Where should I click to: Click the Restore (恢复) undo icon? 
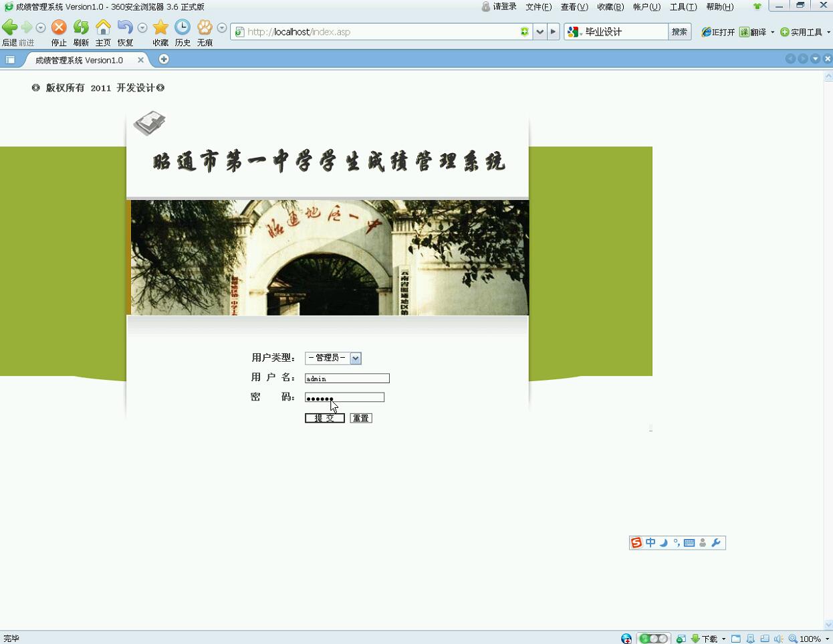pyautogui.click(x=125, y=27)
